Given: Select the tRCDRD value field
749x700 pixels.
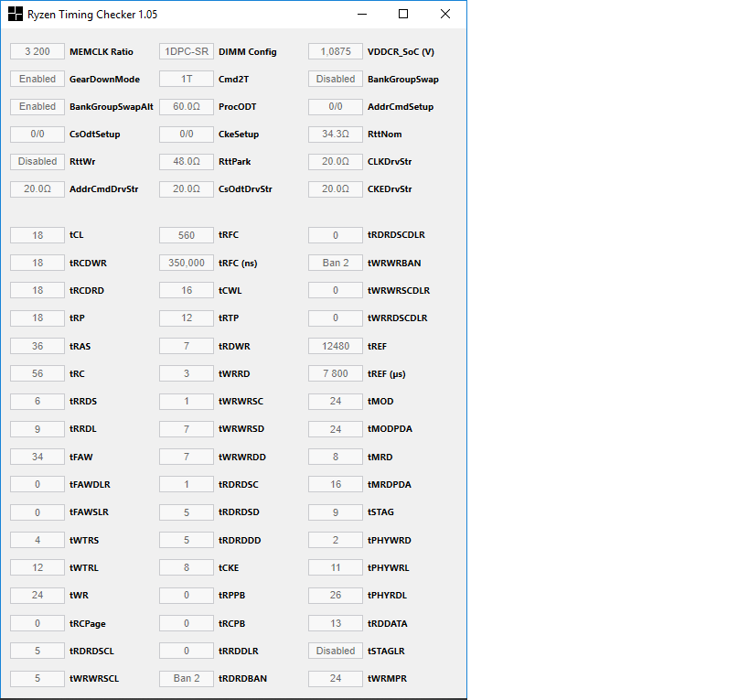Looking at the screenshot, I should 37,290.
